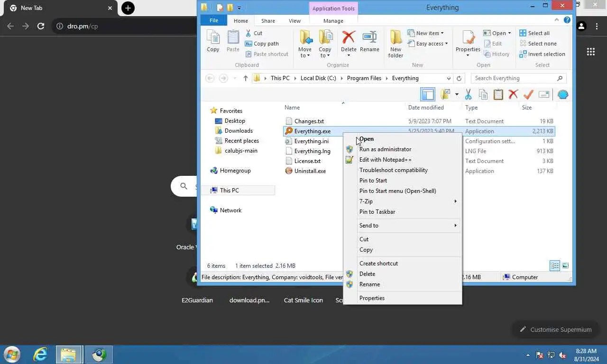607x364 pixels.
Task: Switch to large icons view in status bar
Action: point(565,266)
